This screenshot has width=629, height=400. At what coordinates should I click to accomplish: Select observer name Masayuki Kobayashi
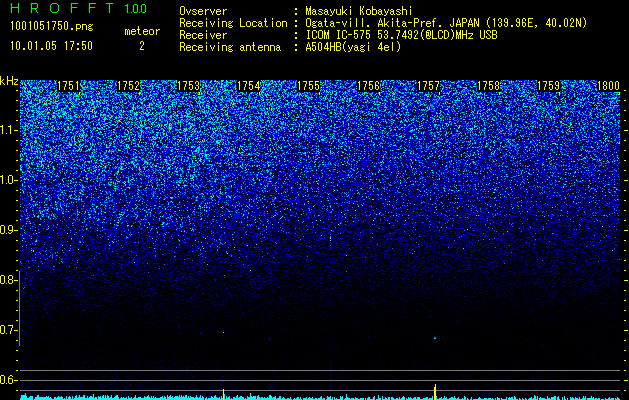[x=359, y=11]
